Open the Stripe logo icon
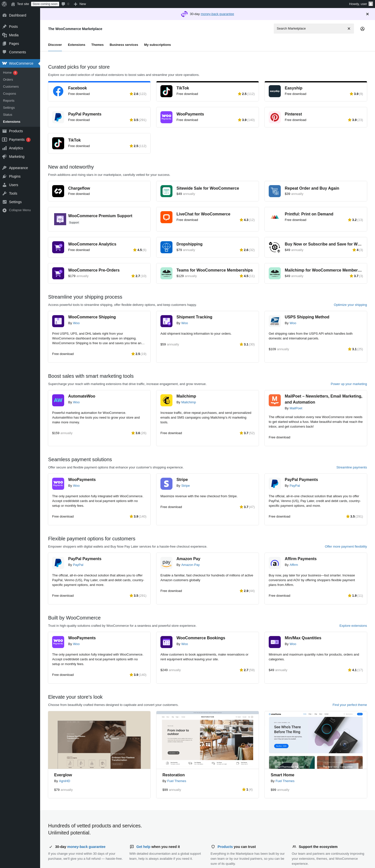This screenshot has width=375, height=868. coord(166,483)
